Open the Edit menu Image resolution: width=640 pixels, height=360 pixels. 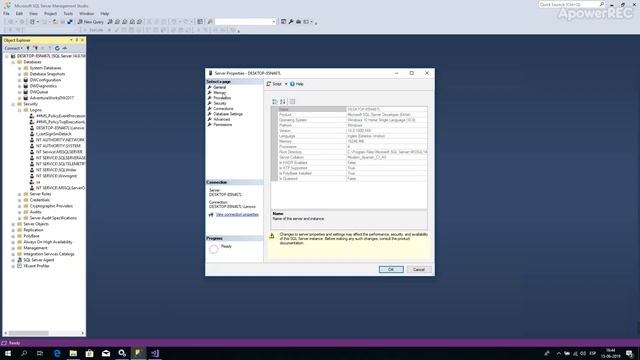click(x=19, y=13)
